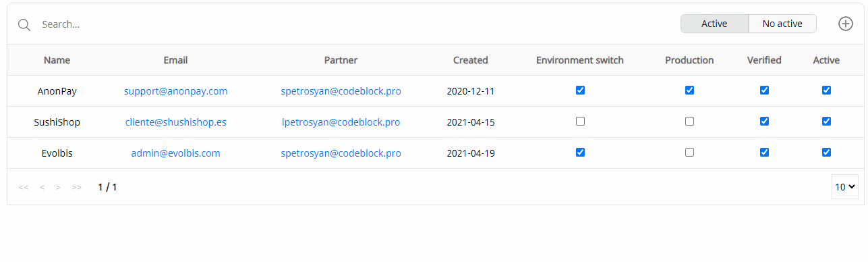Uncheck AnonPay Active checkbox
The height and width of the screenshot is (262, 868).
(826, 90)
